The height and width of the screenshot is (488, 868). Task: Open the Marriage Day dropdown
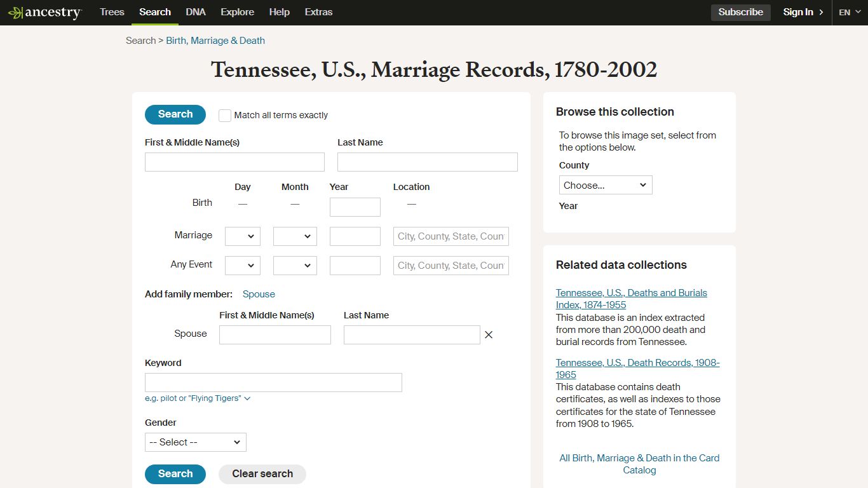point(243,236)
